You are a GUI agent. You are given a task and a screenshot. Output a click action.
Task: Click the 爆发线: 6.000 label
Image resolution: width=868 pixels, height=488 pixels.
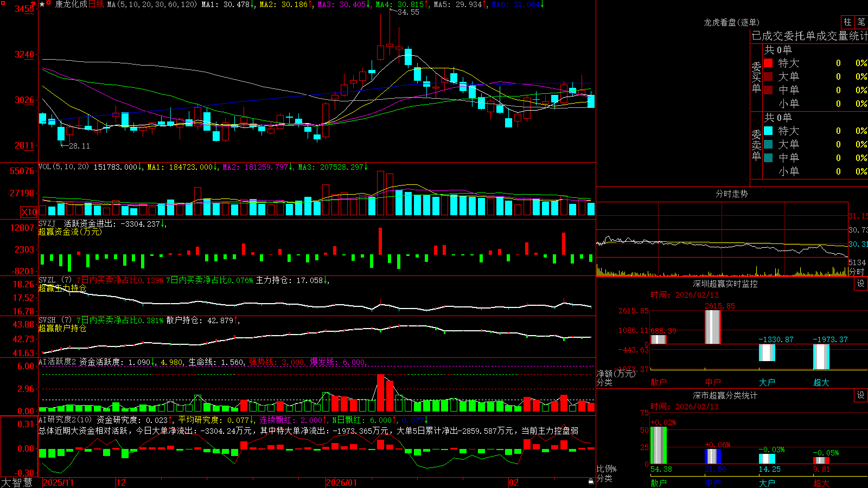pyautogui.click(x=338, y=362)
